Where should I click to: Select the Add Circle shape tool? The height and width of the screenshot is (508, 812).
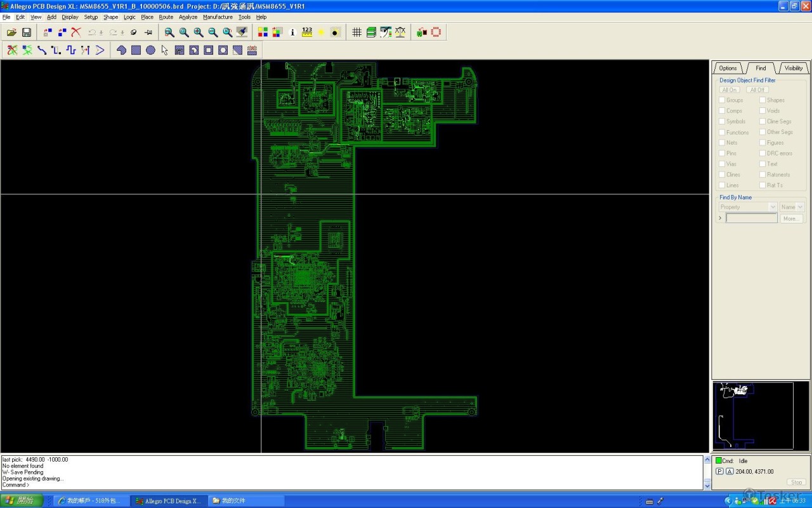coord(150,50)
